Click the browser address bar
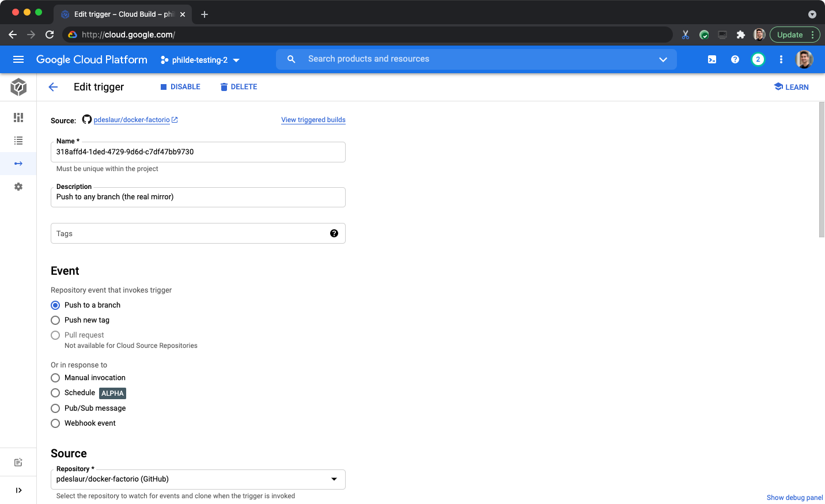 [x=369, y=35]
